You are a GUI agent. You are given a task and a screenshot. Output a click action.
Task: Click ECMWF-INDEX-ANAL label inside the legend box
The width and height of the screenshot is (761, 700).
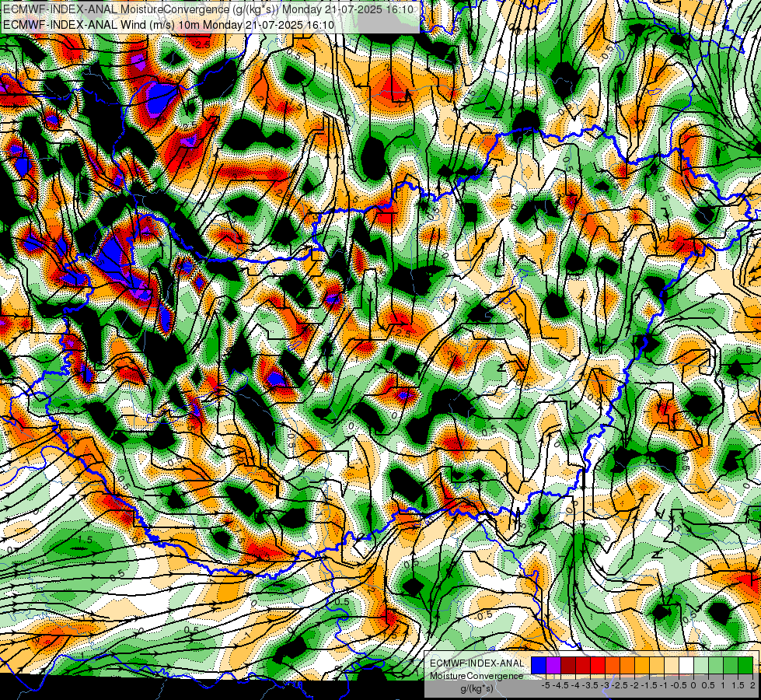point(476,663)
